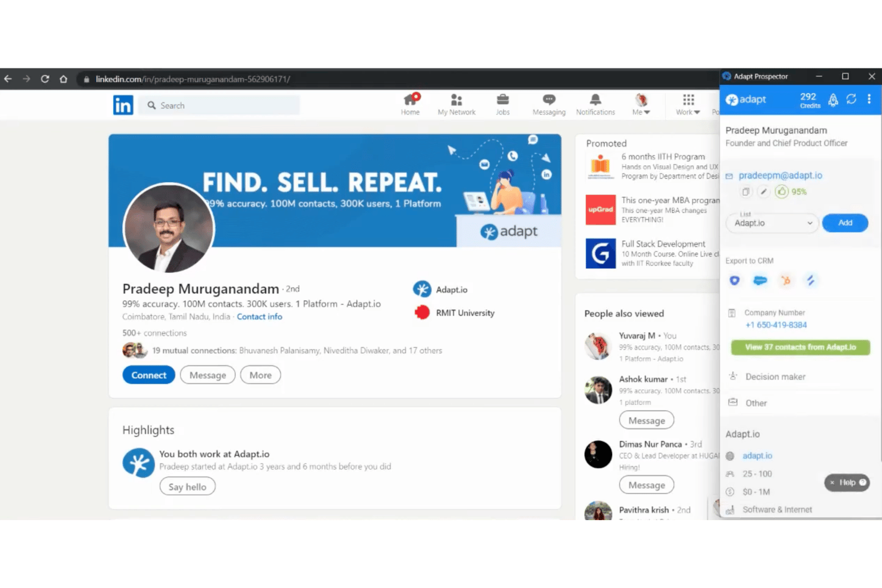Click the company number +1 650-419-8384
The image size is (882, 588).
(x=776, y=325)
